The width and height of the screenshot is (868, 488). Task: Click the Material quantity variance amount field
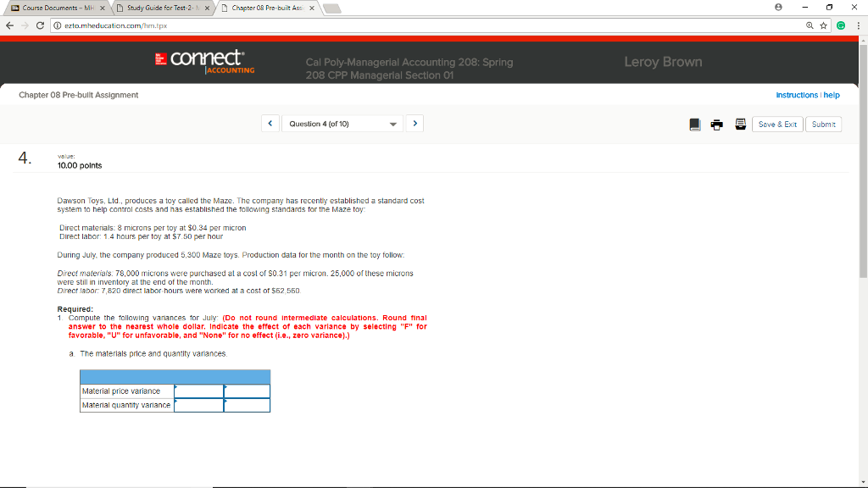(198, 405)
